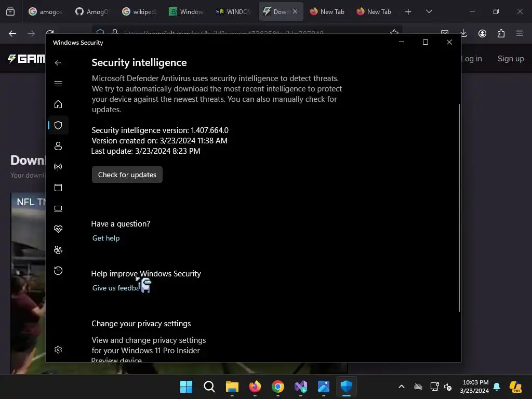Screen dimensions: 532x399
Task: Switch to first New Tab in Firefox
Action: click(x=327, y=11)
